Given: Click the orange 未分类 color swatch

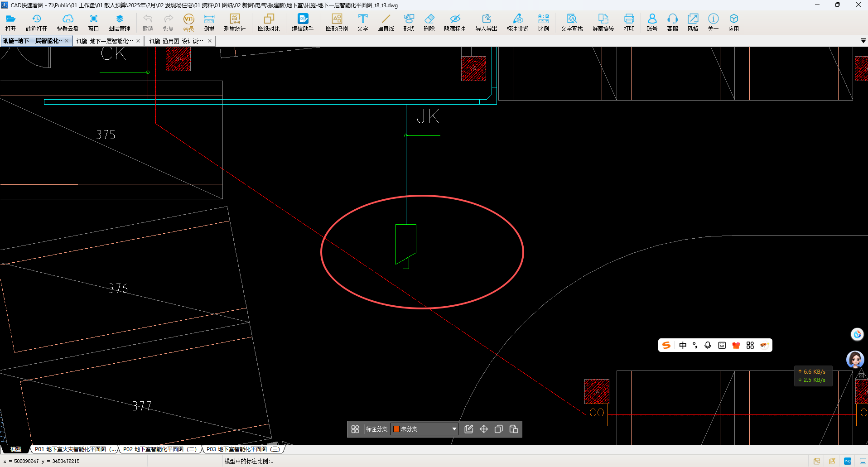Looking at the screenshot, I should tap(396, 429).
